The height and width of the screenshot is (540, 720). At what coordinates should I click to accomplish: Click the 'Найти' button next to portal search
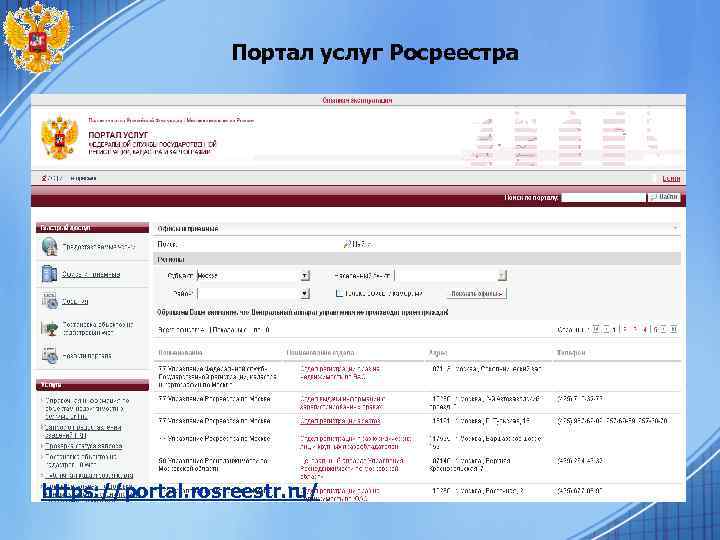664,197
